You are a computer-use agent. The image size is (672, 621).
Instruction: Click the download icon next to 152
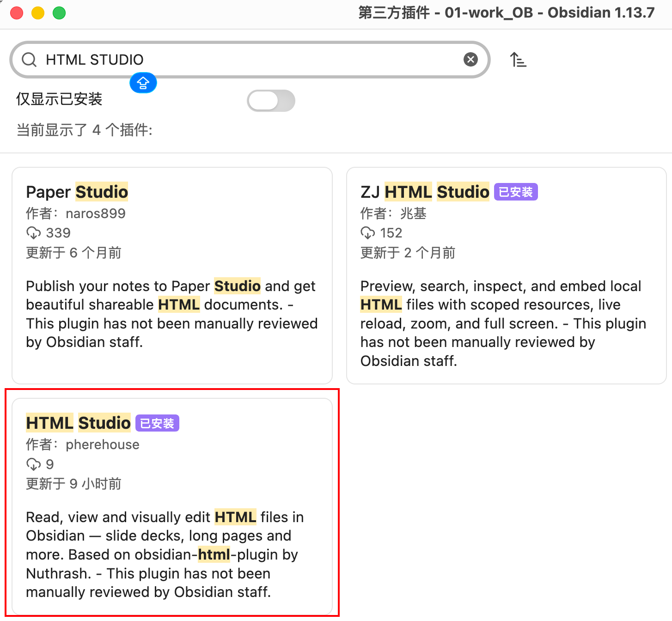(x=368, y=233)
